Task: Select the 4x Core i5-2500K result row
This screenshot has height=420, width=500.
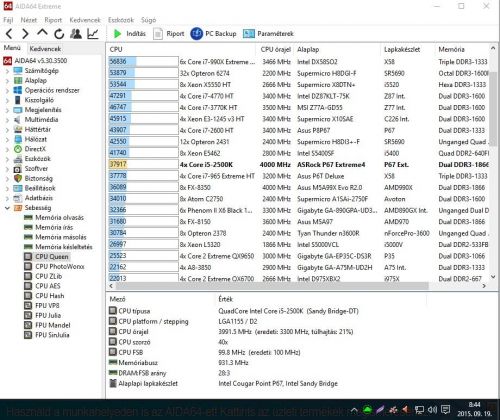Action: click(x=298, y=164)
